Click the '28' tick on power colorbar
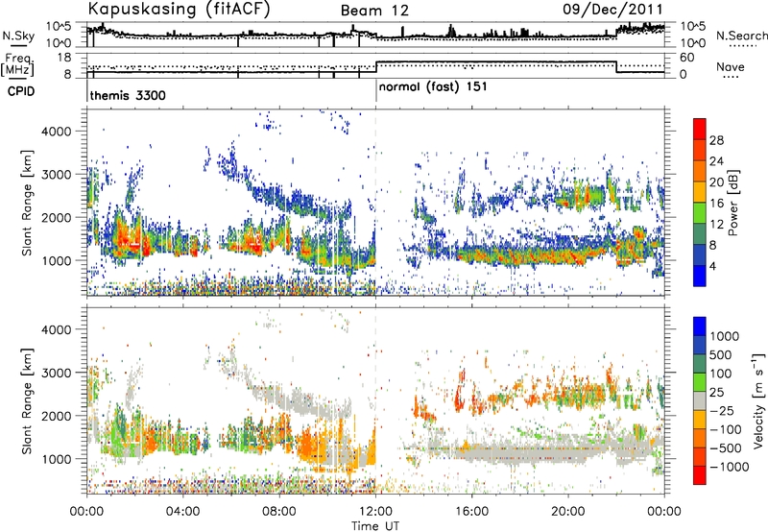 716,140
